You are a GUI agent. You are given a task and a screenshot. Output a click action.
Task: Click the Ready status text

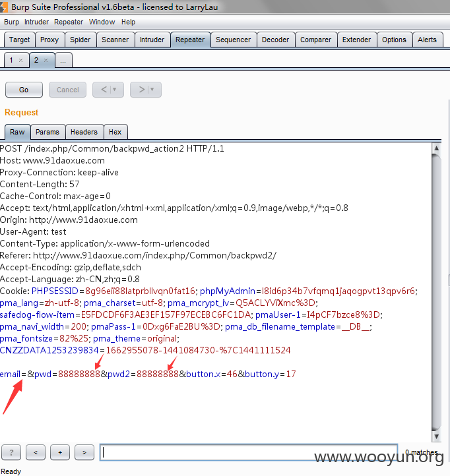[11, 471]
